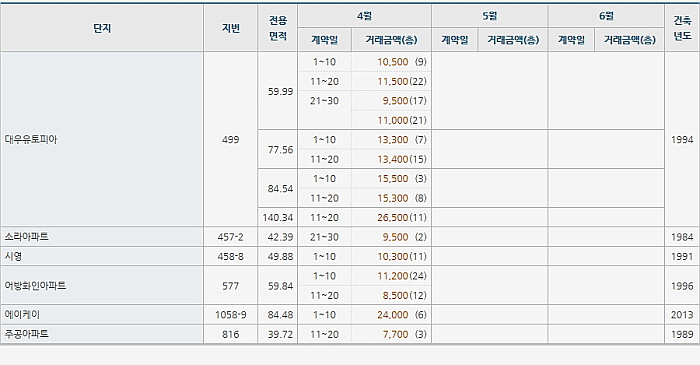
Task: Click 계약일 header under 5월
Action: click(454, 40)
